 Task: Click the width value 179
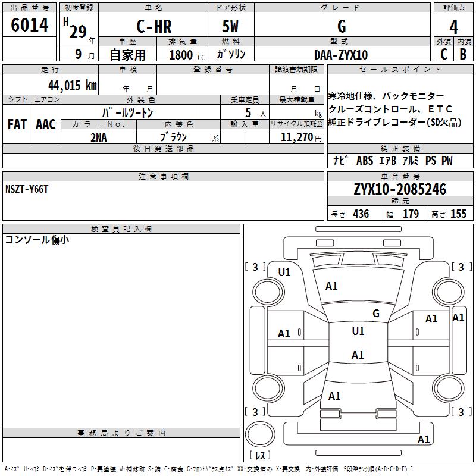pyautogui.click(x=411, y=214)
